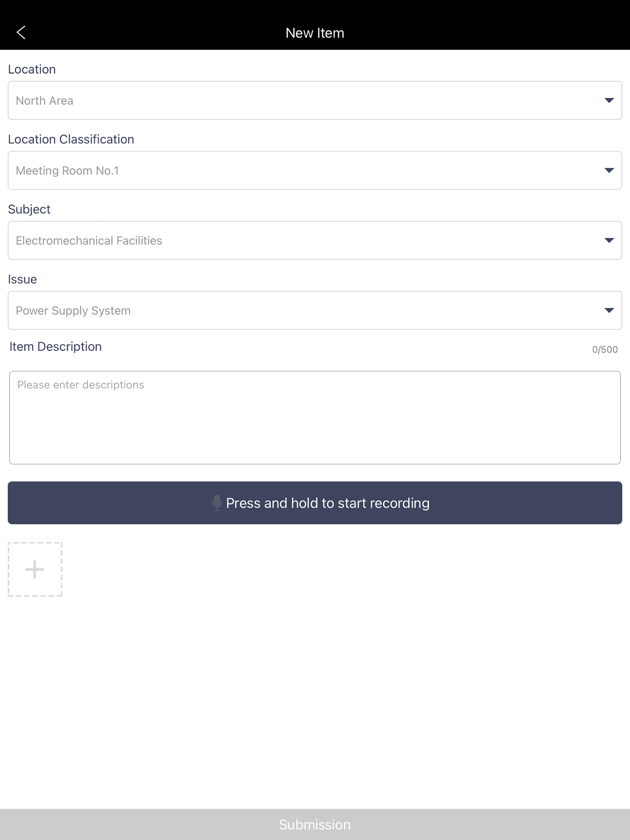630x840 pixels.
Task: Expand the Electromechanical Facilities subject dropdown
Action: (x=315, y=240)
